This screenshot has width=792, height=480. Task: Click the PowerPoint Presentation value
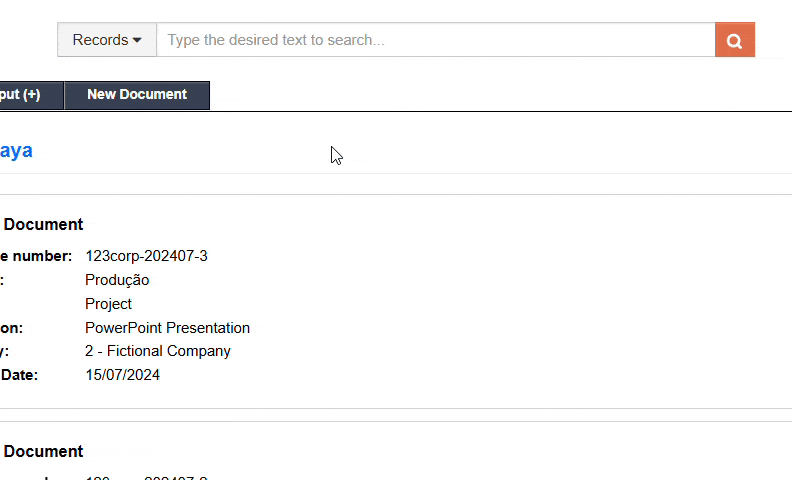coord(167,328)
